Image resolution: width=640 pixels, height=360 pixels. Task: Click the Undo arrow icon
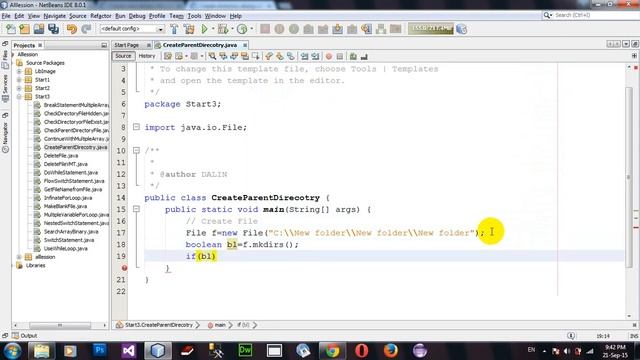[x=72, y=29]
